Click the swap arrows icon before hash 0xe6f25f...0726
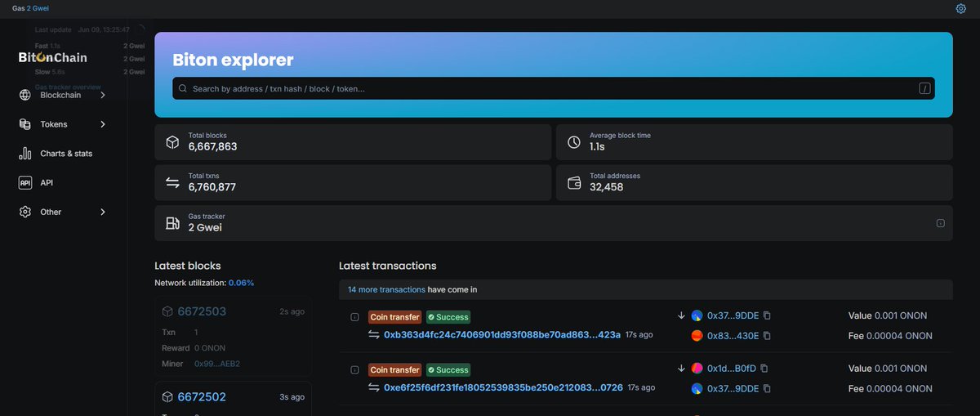The width and height of the screenshot is (980, 416). coord(374,388)
